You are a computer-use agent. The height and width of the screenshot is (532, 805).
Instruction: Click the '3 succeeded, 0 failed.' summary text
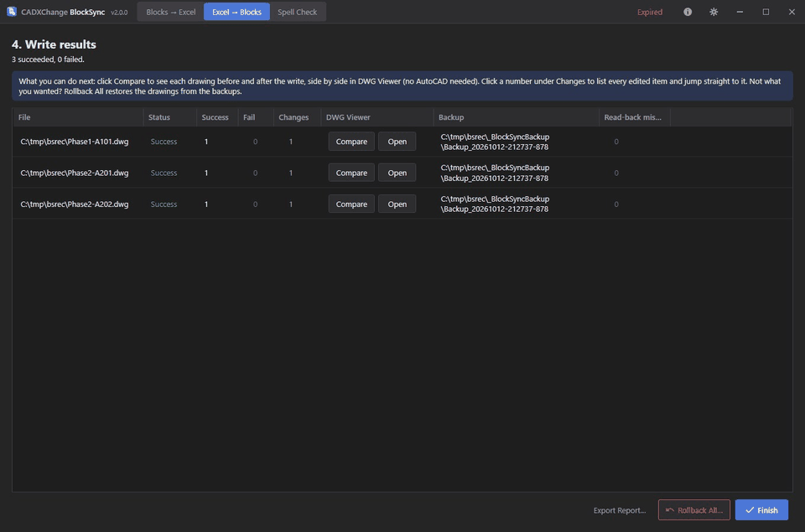tap(49, 59)
